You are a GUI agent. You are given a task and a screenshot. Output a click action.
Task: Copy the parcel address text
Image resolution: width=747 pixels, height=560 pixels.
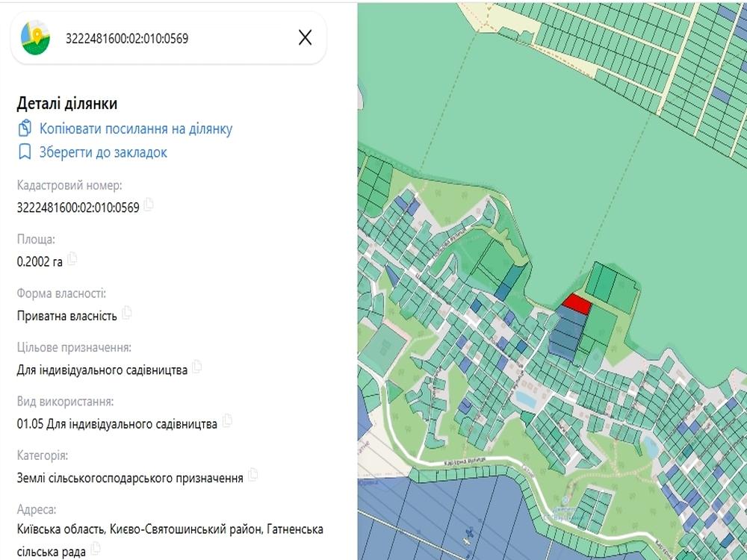[96, 550]
